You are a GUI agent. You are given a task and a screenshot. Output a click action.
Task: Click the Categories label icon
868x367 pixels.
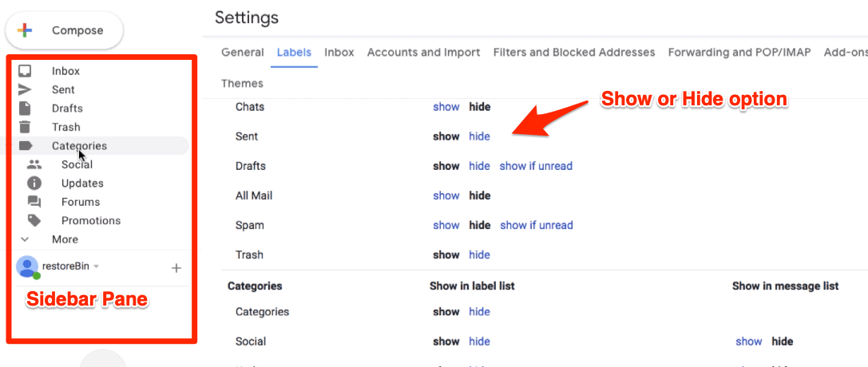26,146
